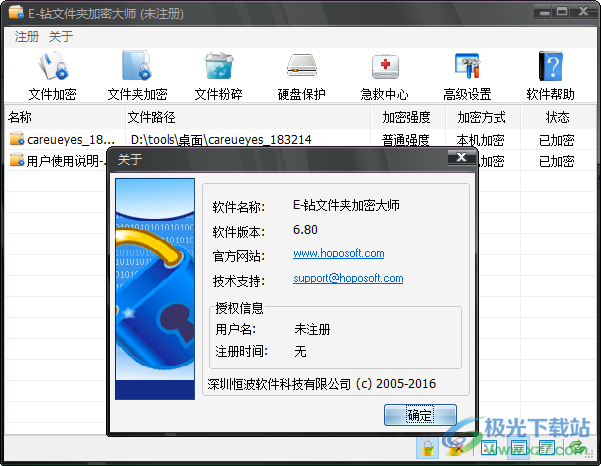Click the padlock with red X status icon

[455, 448]
